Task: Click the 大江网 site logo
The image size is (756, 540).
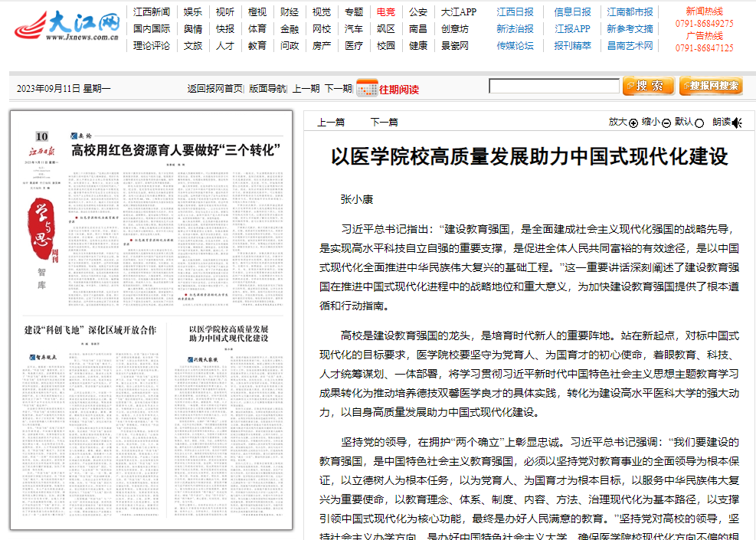Action: 67,26
